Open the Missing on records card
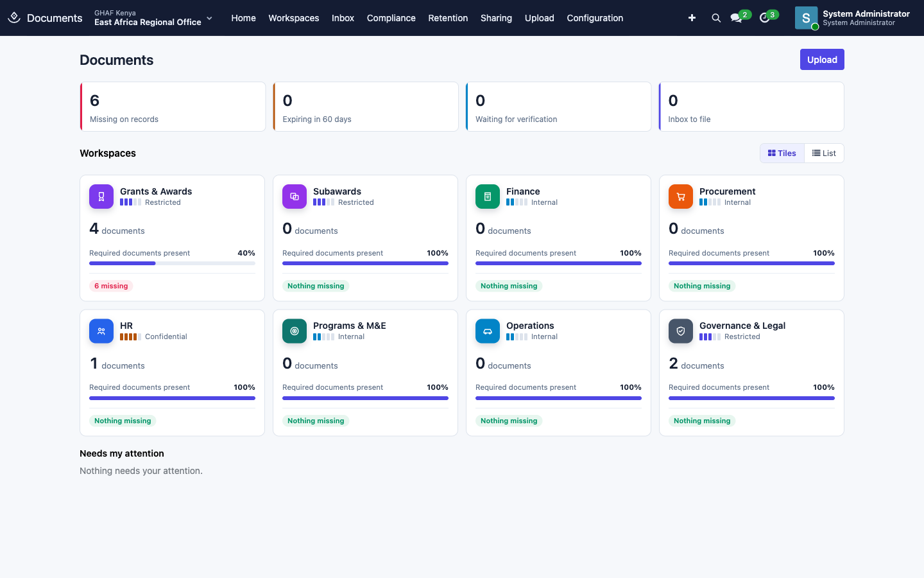 [x=173, y=107]
